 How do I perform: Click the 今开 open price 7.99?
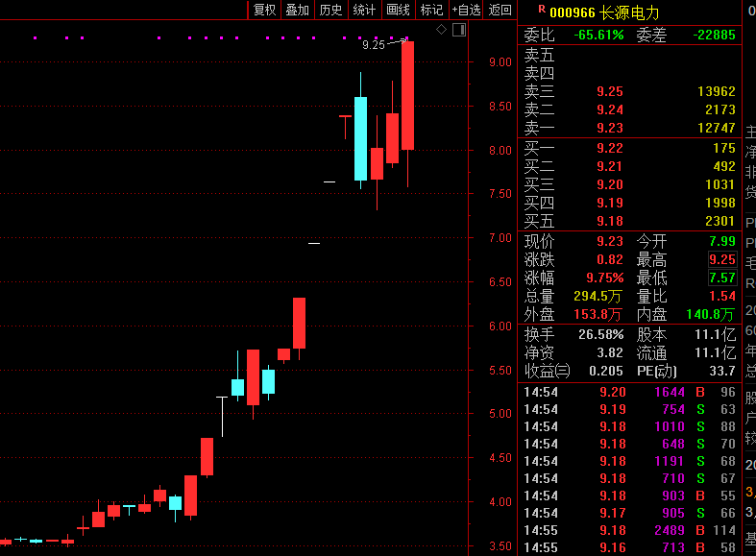point(722,241)
